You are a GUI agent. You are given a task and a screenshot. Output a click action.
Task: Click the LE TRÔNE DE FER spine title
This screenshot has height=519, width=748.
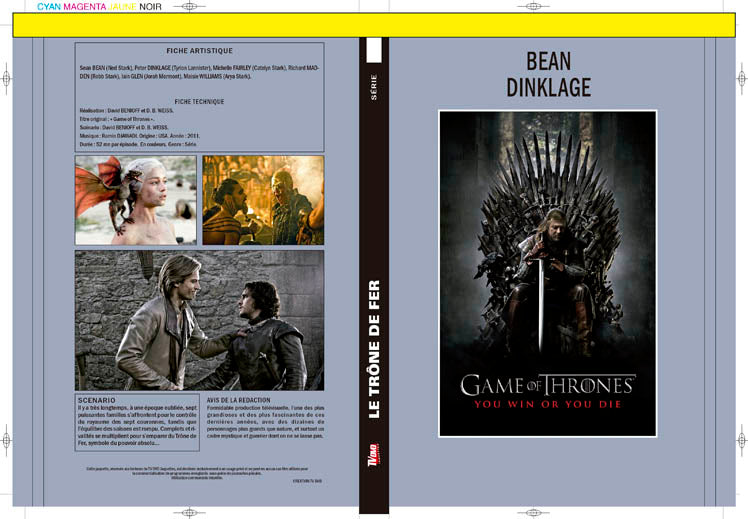click(x=374, y=349)
